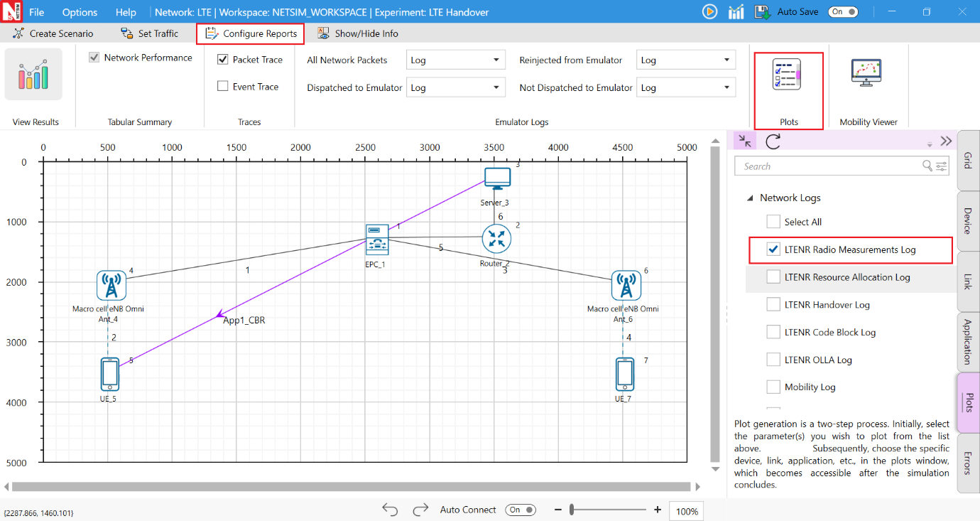Uncheck LTENR Radio Measurements Log
This screenshot has height=521, width=980.
point(773,249)
